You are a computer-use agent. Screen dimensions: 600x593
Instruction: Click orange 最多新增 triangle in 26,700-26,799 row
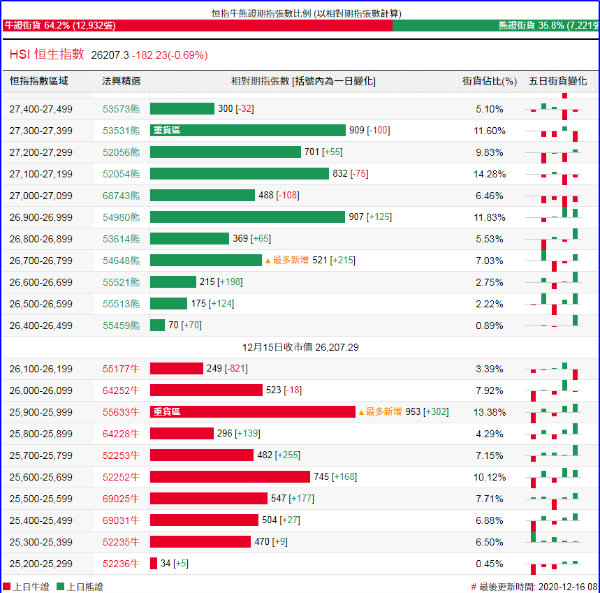click(268, 261)
